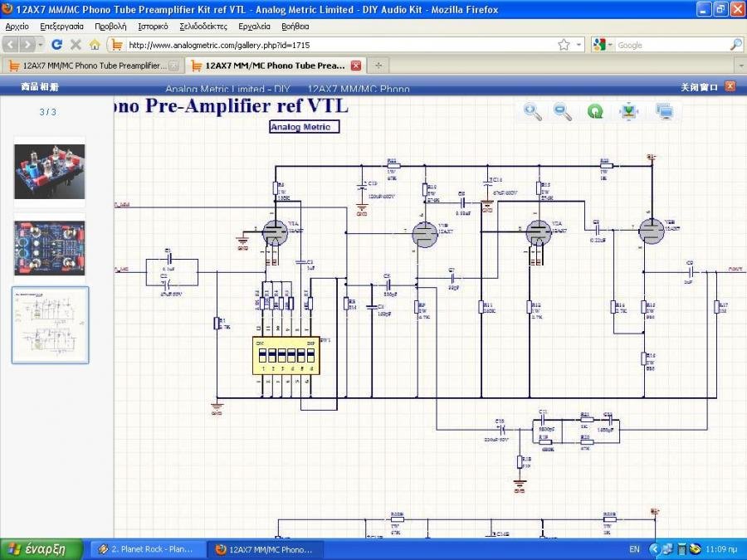This screenshot has height=560, width=747.
Task: Click the 关闭窗口 close window link
Action: pos(699,87)
